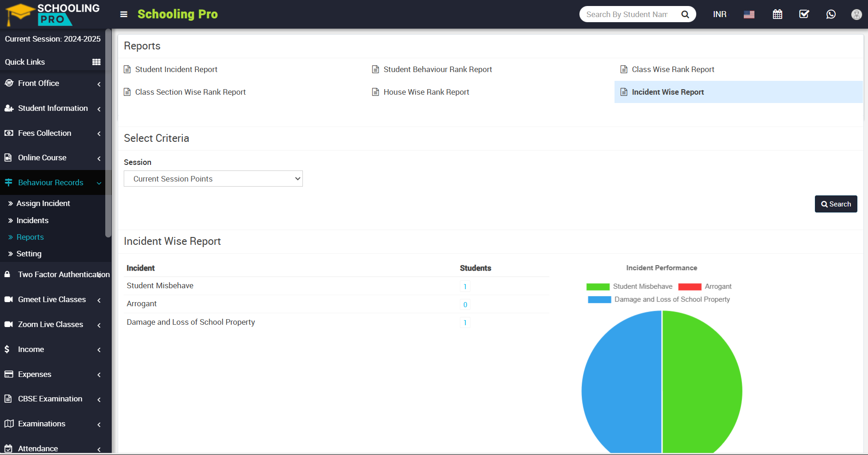
Task: Expand the Online Course chevron
Action: (x=99, y=158)
